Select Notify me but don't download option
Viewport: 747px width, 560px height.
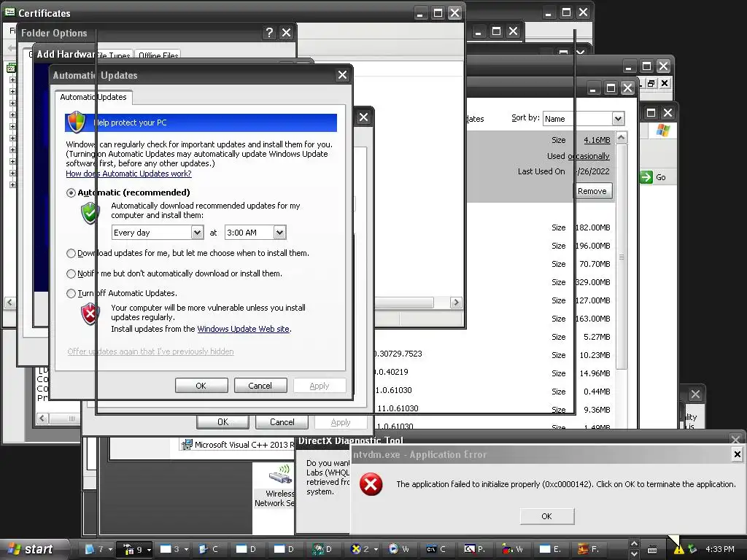71,274
